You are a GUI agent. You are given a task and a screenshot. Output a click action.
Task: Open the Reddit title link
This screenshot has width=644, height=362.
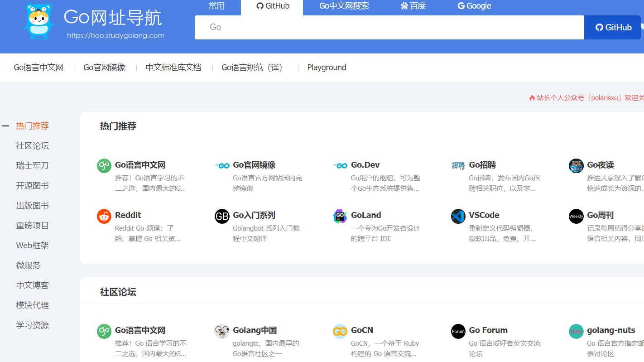(128, 215)
